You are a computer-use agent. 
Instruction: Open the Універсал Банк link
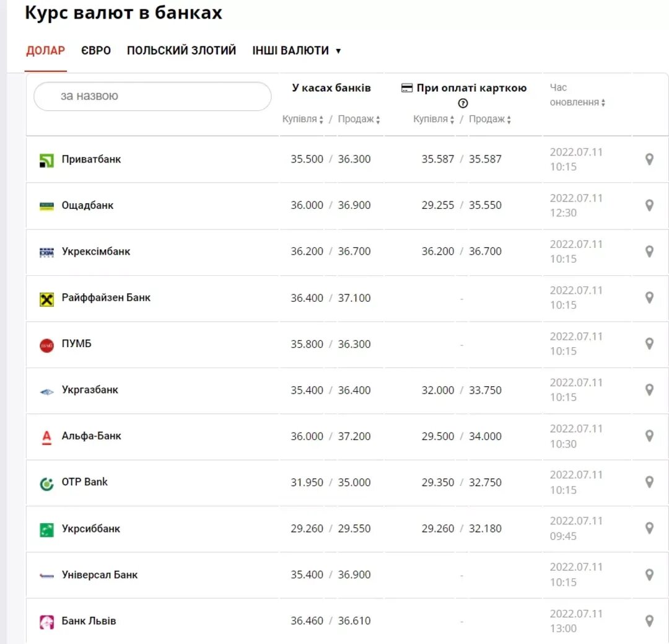[x=100, y=575]
